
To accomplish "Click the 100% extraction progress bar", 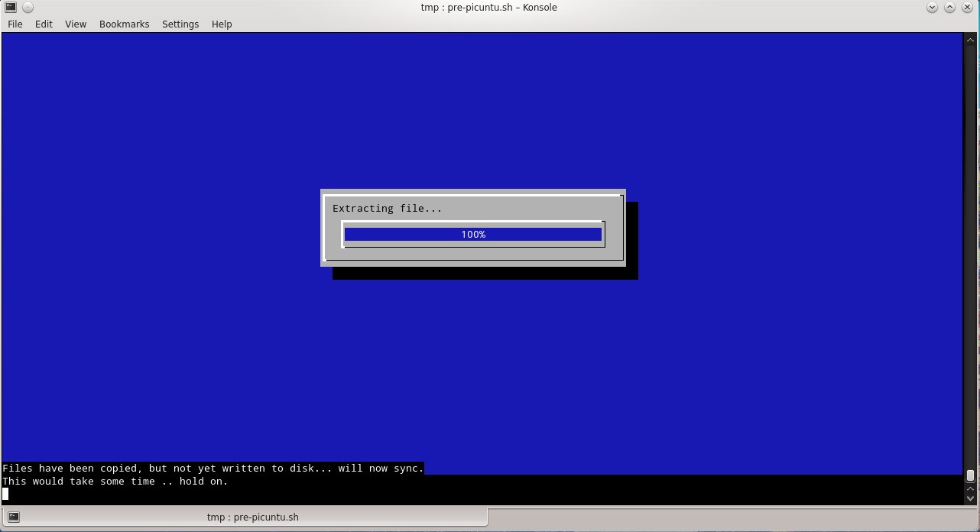I will (x=472, y=234).
